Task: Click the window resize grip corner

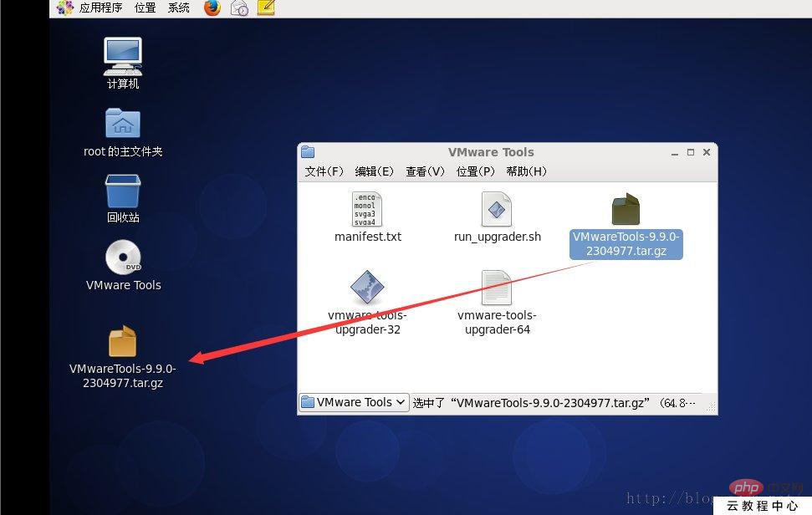Action: click(x=711, y=407)
